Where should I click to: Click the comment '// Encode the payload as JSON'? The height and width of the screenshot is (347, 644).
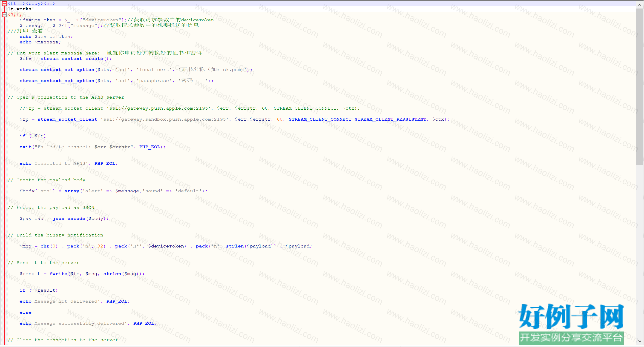click(x=51, y=208)
